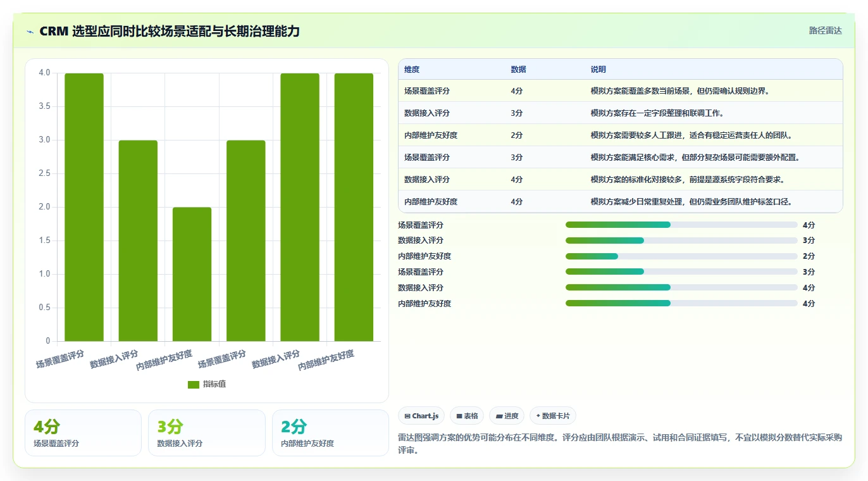
Task: Click the lightning icon beside the CRM title
Action: [30, 32]
